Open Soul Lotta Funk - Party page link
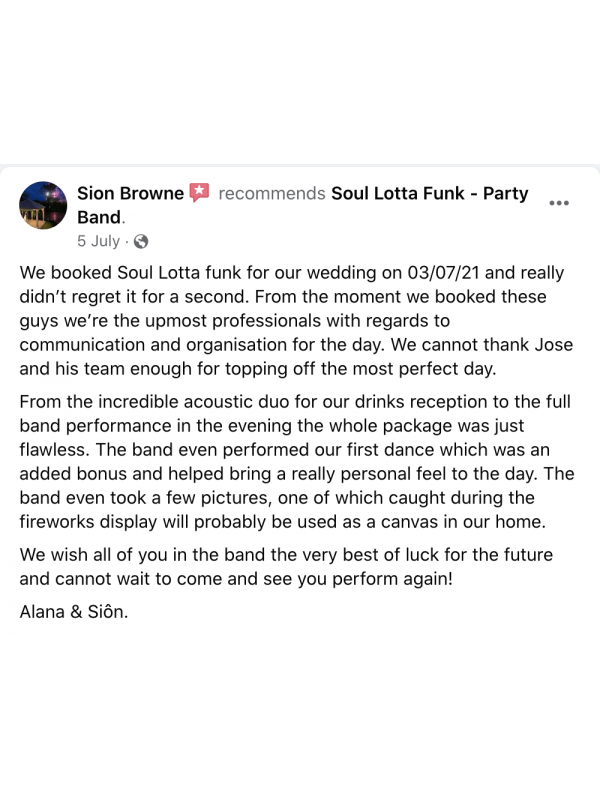 pyautogui.click(x=429, y=193)
